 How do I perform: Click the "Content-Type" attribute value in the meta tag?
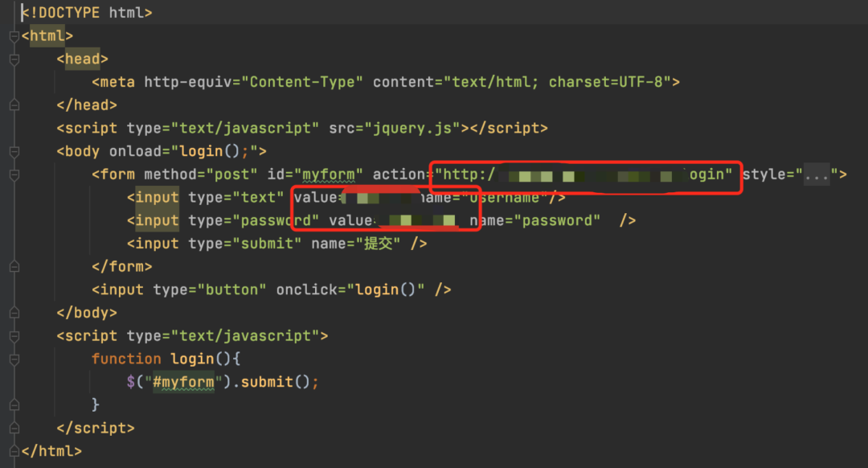click(302, 82)
